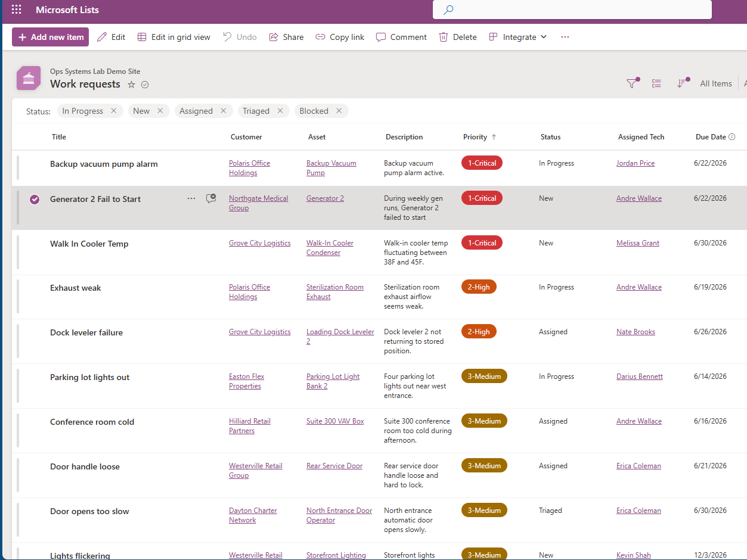747x560 pixels.
Task: Click the search magnifier icon
Action: [449, 10]
